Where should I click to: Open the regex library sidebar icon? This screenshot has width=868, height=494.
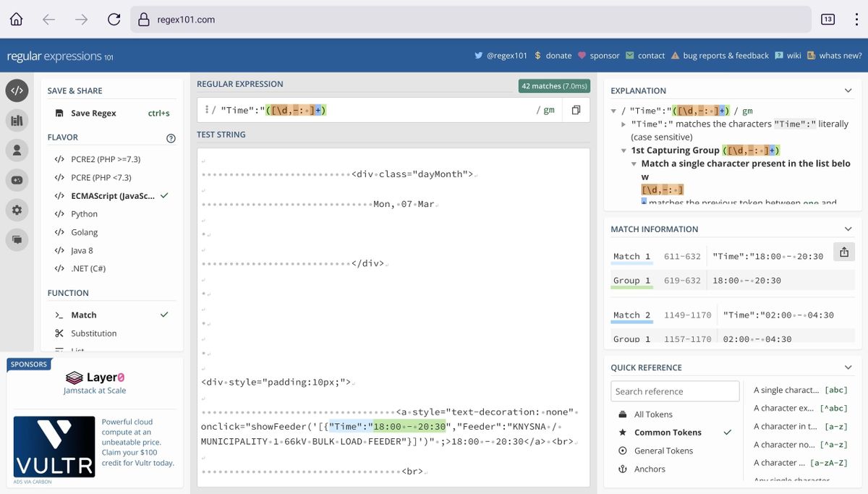click(x=17, y=120)
